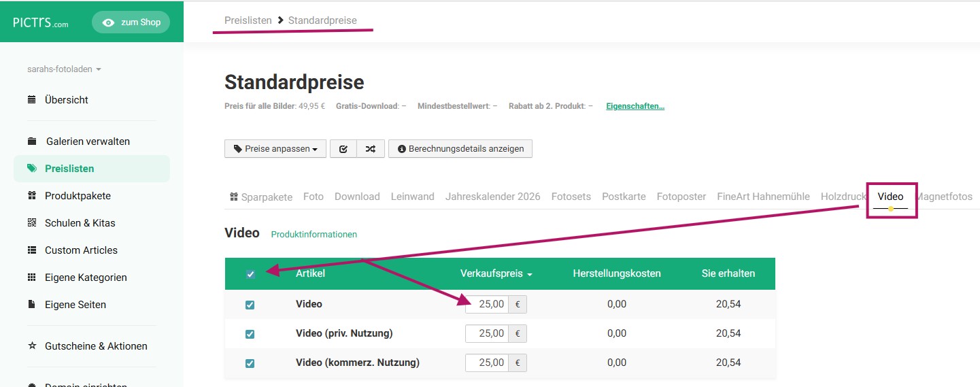Switch to the Download tab
Viewport: 980px width, 387px height.
coord(357,197)
